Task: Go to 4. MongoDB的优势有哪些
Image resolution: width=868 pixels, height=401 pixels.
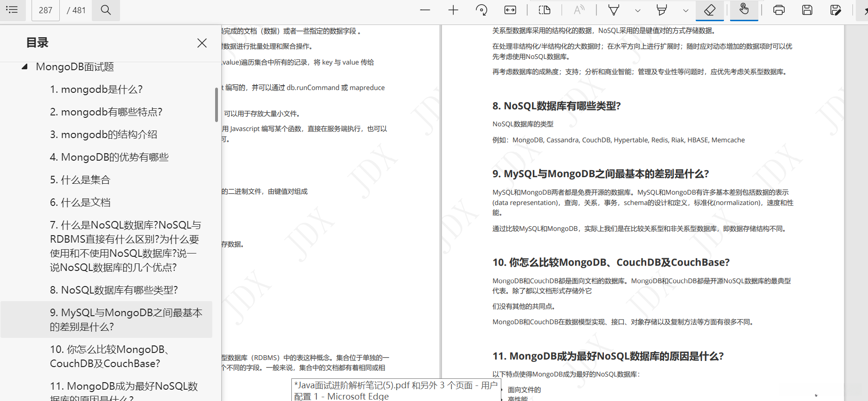Action: [x=109, y=157]
